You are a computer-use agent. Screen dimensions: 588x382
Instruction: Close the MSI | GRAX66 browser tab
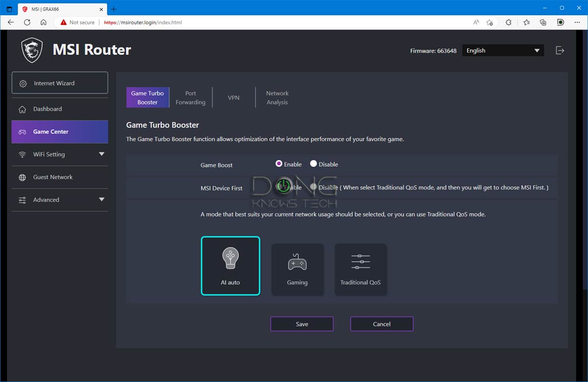(100, 9)
